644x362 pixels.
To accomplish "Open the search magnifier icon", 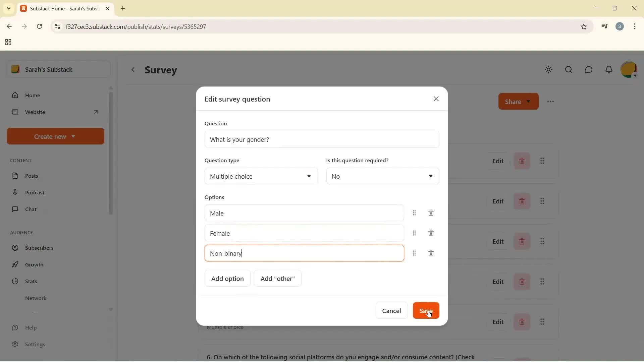I will [x=569, y=70].
